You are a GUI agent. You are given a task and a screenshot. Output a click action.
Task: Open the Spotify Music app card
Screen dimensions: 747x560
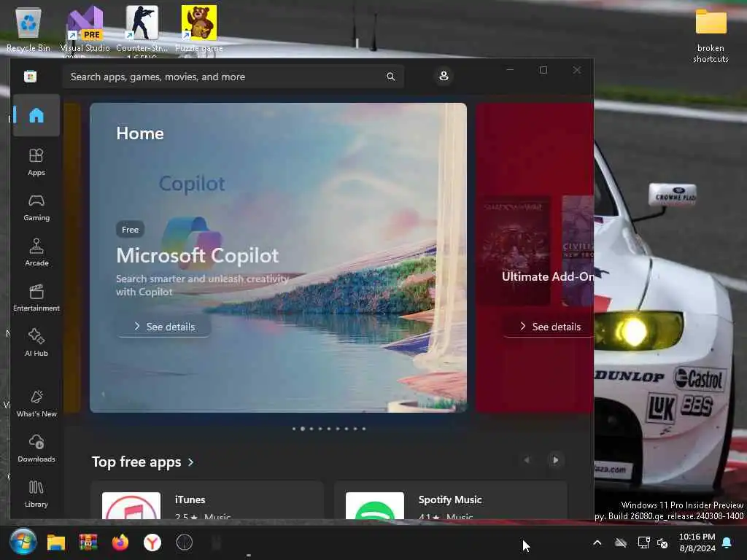(x=451, y=500)
